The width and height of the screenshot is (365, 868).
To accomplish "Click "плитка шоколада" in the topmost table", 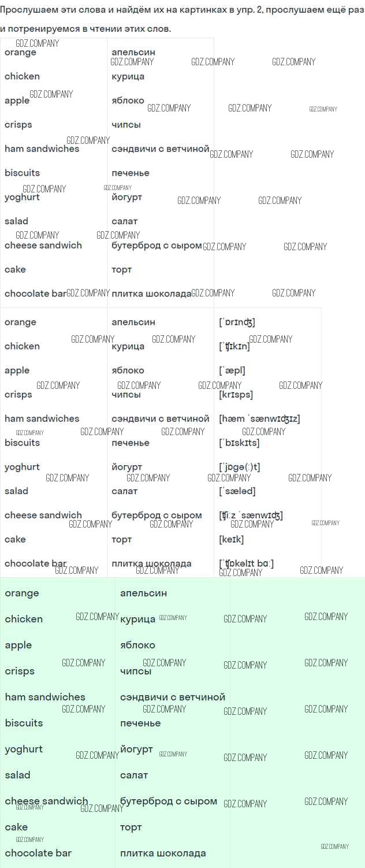I will 151,294.
